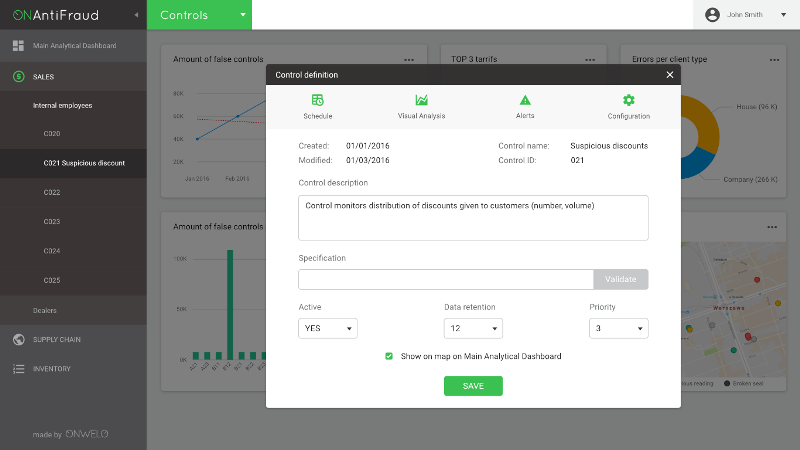
Task: Click the Supply Chain globe icon
Action: pos(18,339)
